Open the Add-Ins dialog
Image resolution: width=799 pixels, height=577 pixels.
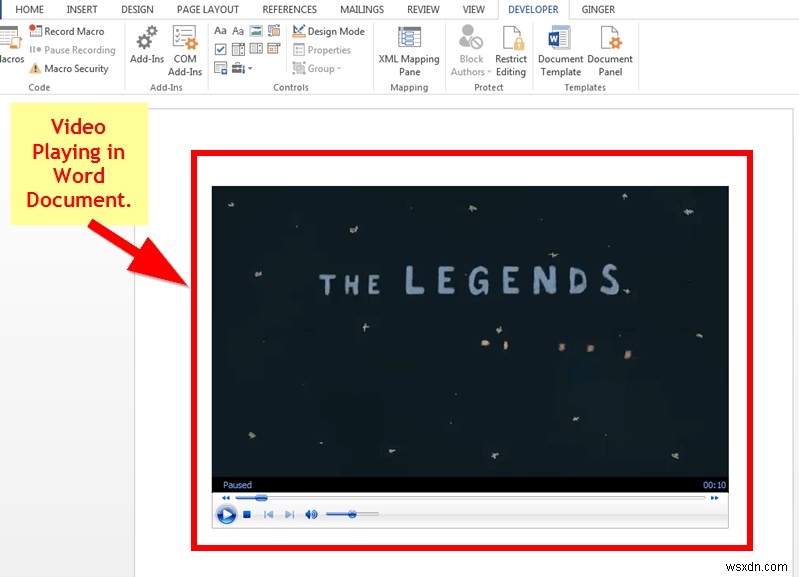coord(147,46)
